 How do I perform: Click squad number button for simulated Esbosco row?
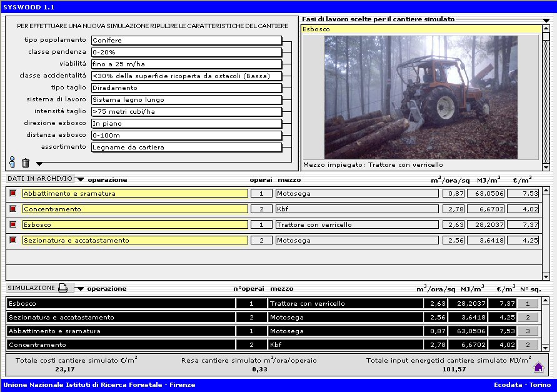[528, 304]
